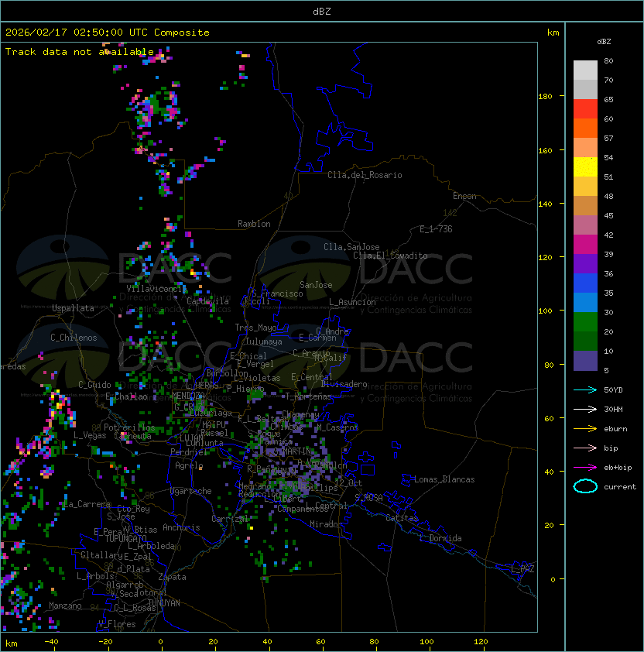Click the UTC Composite timestamp text
The width and height of the screenshot is (644, 652).
click(x=108, y=33)
